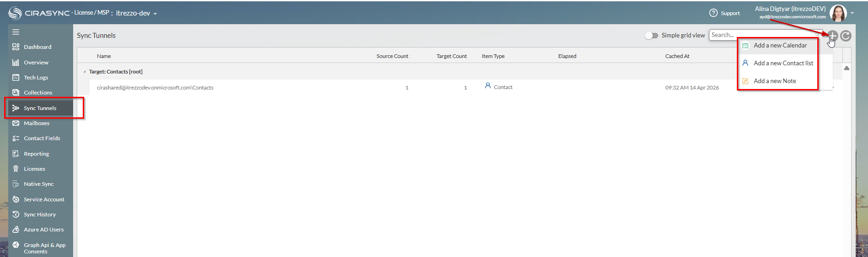Viewport: 868px width, 257px height.
Task: Click the Dashboard sidebar icon
Action: pos(16,47)
